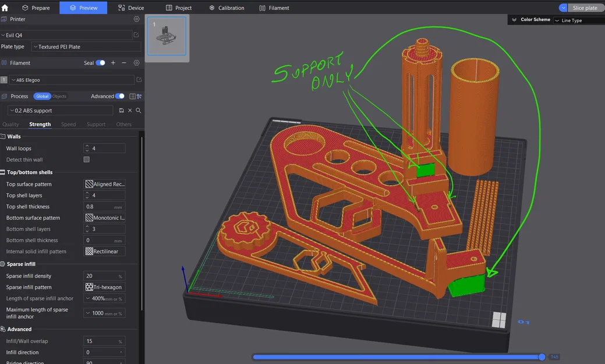Image resolution: width=605 pixels, height=364 pixels.
Task: Click the Process section layers icon
Action: (4, 96)
